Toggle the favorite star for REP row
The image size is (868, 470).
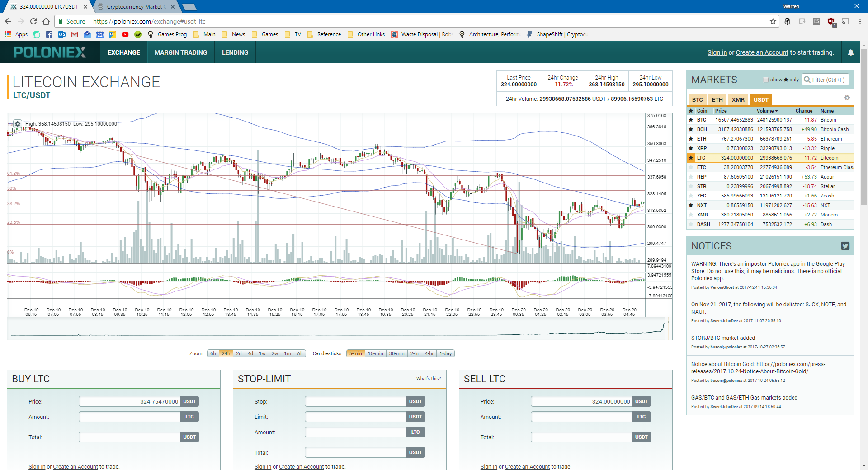click(691, 177)
